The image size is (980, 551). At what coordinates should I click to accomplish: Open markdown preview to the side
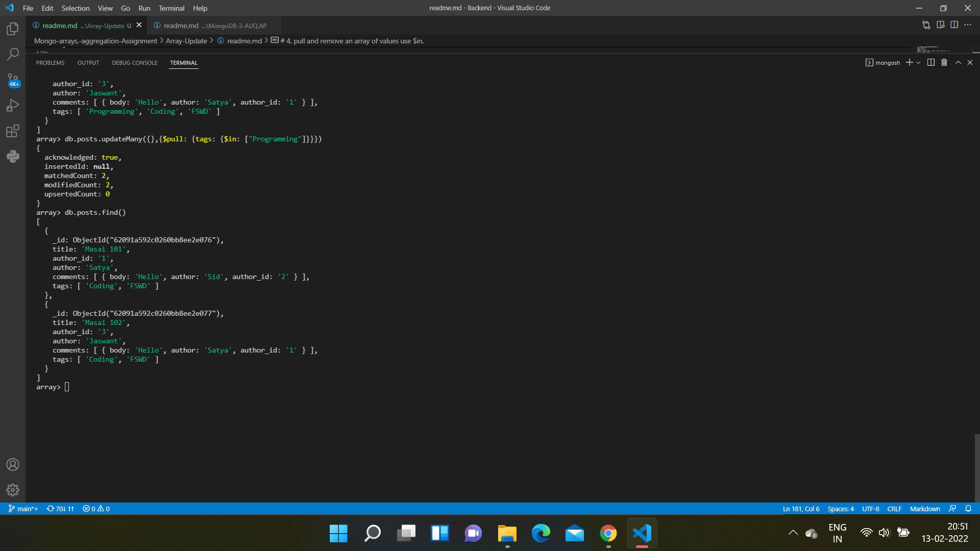point(941,24)
